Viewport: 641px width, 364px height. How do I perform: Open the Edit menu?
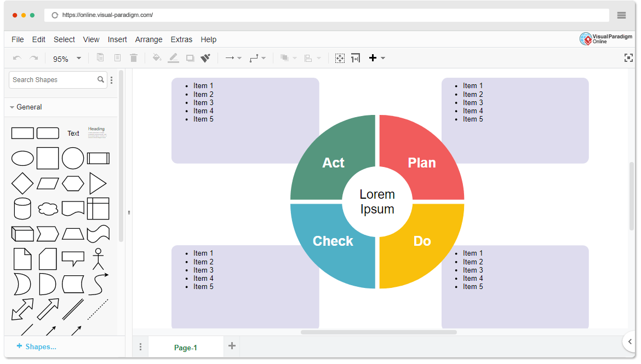38,39
